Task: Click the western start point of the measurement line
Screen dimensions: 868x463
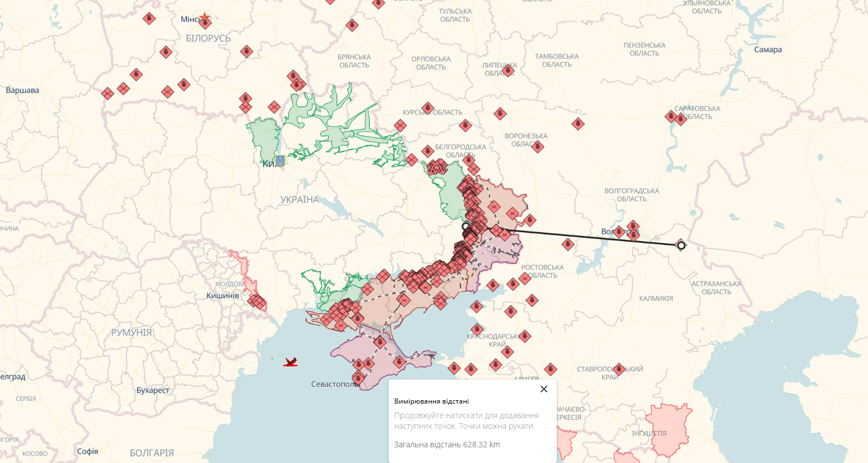Action: point(465,226)
